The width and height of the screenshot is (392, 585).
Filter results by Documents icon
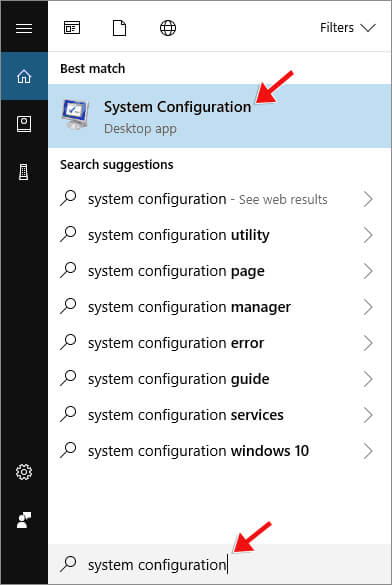coord(119,28)
